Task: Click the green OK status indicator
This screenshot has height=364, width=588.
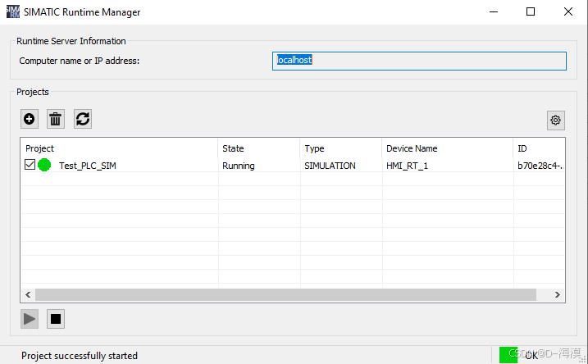Action: (x=508, y=355)
